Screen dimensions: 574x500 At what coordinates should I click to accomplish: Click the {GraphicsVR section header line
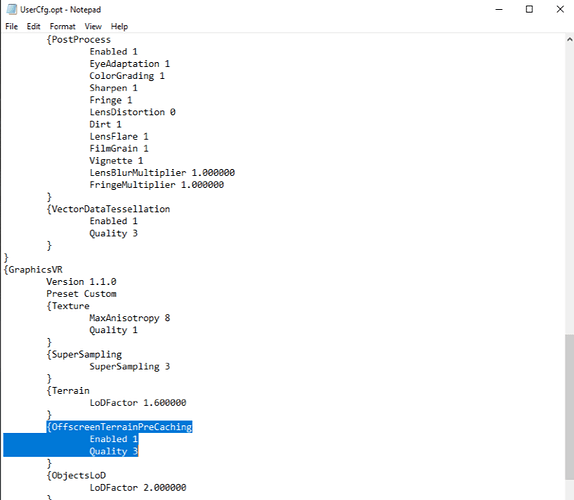click(x=33, y=270)
